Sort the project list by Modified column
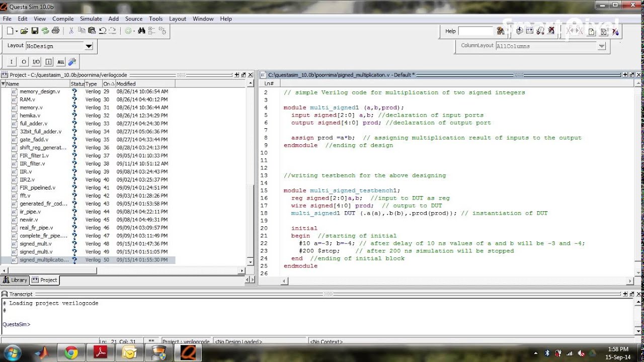Image resolution: width=644 pixels, height=362 pixels. (126, 84)
